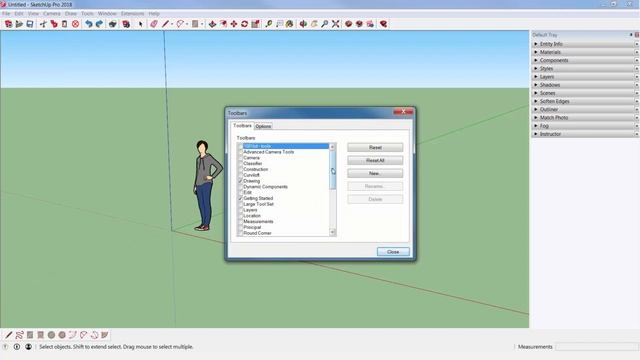Select the Select arrow tool
Screen dimensions: 640x360
(x=141, y=24)
